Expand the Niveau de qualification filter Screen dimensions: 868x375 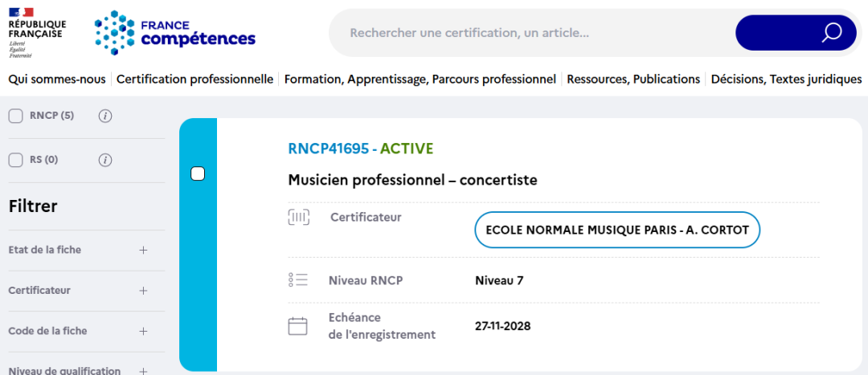(x=143, y=370)
